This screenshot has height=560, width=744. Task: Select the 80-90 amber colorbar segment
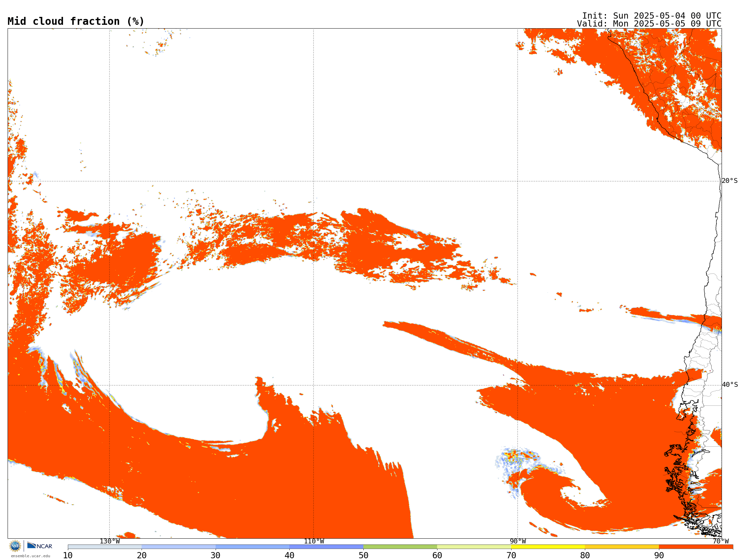tap(622, 547)
